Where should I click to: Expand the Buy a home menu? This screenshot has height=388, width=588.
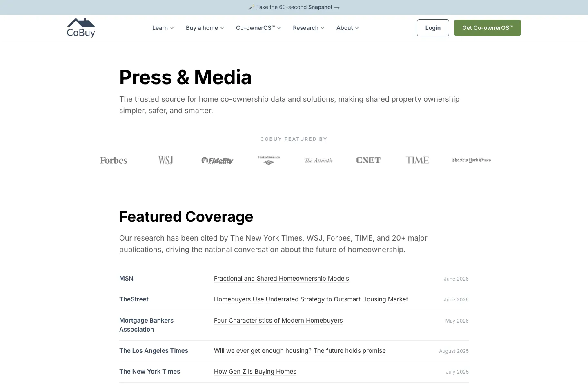coord(205,28)
